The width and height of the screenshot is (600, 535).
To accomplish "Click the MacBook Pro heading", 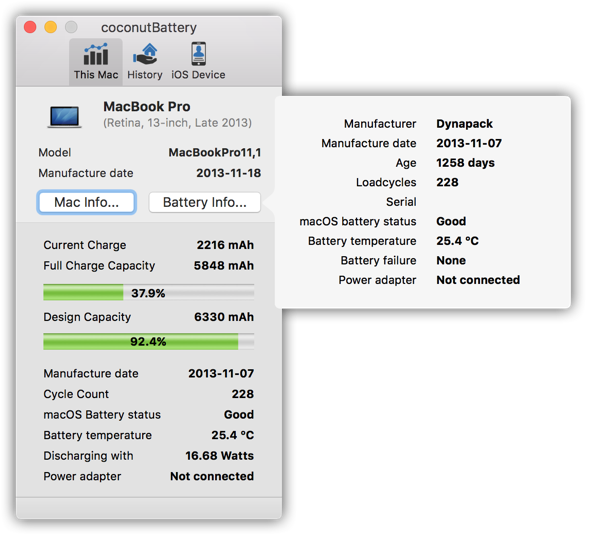I will pyautogui.click(x=147, y=106).
